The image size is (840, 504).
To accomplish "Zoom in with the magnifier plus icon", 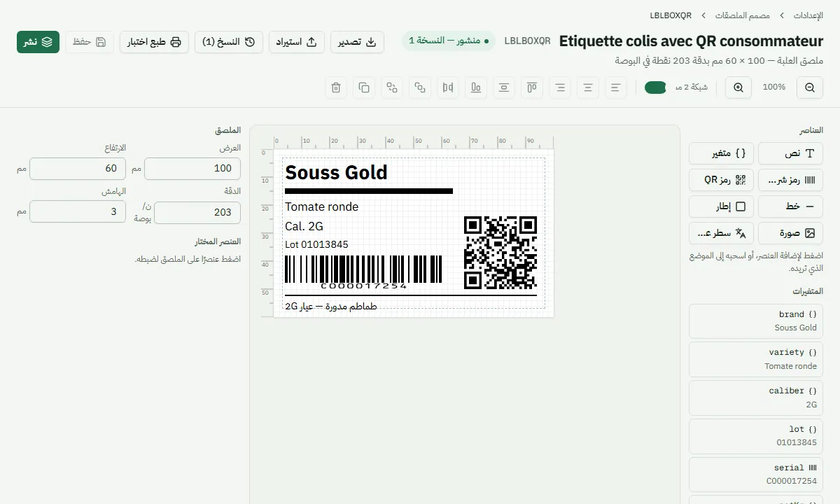I will tap(738, 87).
